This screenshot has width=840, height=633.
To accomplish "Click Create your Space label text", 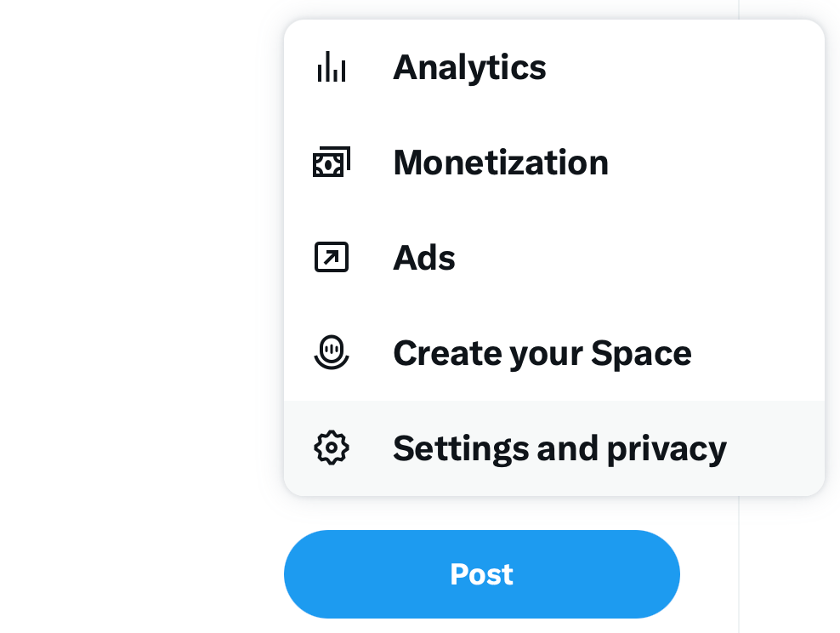I will pos(542,352).
